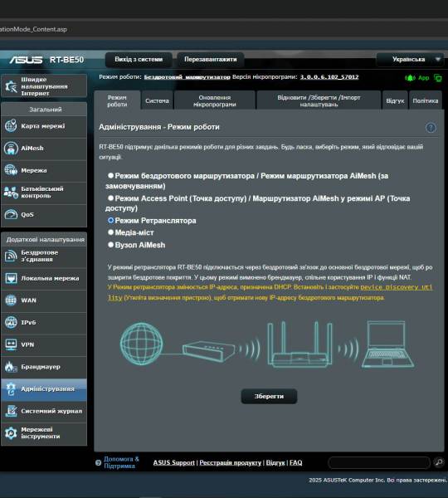Screen dimensions: 448x498
Task: Focus the footer search input field
Action: (x=379, y=462)
